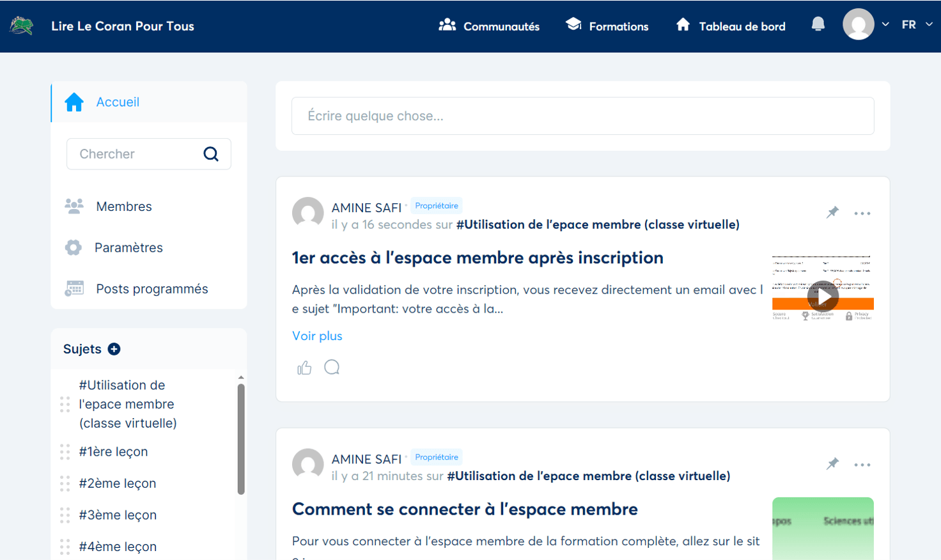Click the 'Voir plus' link
Screen dimensions: 941x560
point(317,336)
